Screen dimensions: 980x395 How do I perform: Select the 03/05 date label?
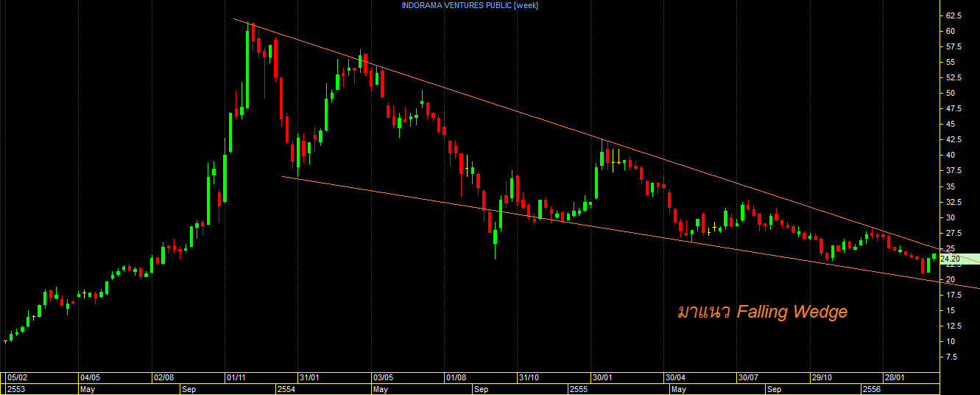coord(384,377)
